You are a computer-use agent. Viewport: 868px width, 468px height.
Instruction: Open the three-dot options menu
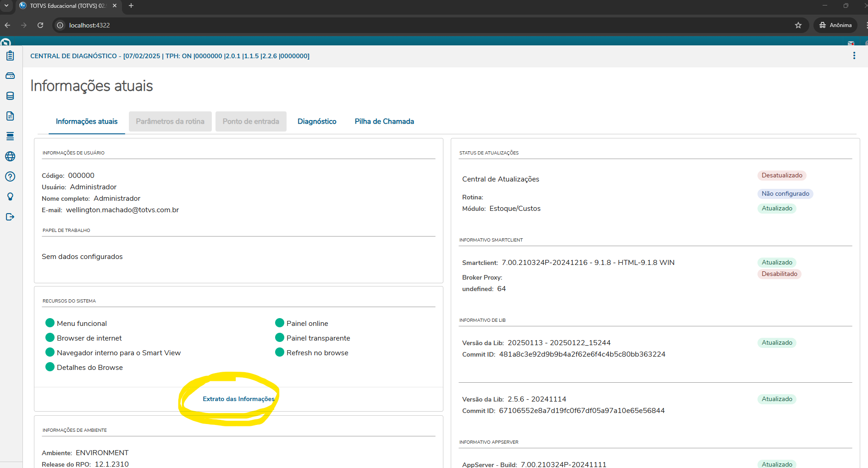click(854, 55)
